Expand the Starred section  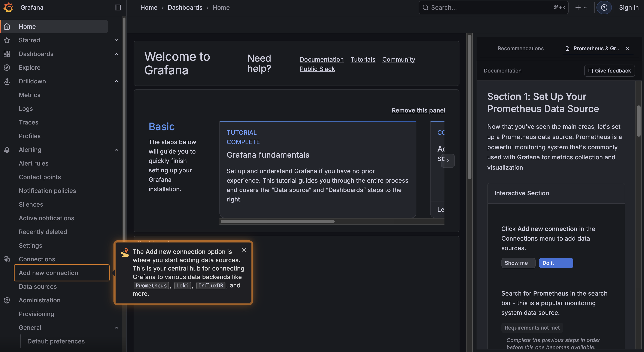(x=116, y=40)
